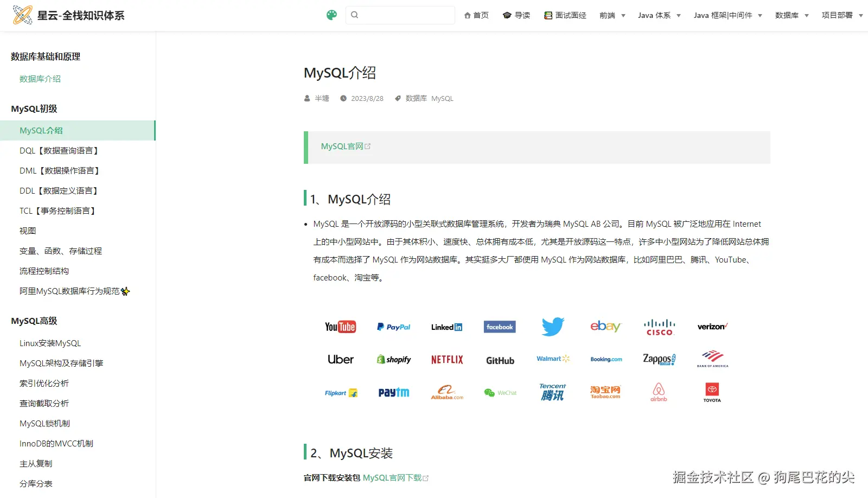Click the 星云 site logo icon
The width and height of the screenshot is (868, 498).
pos(22,15)
